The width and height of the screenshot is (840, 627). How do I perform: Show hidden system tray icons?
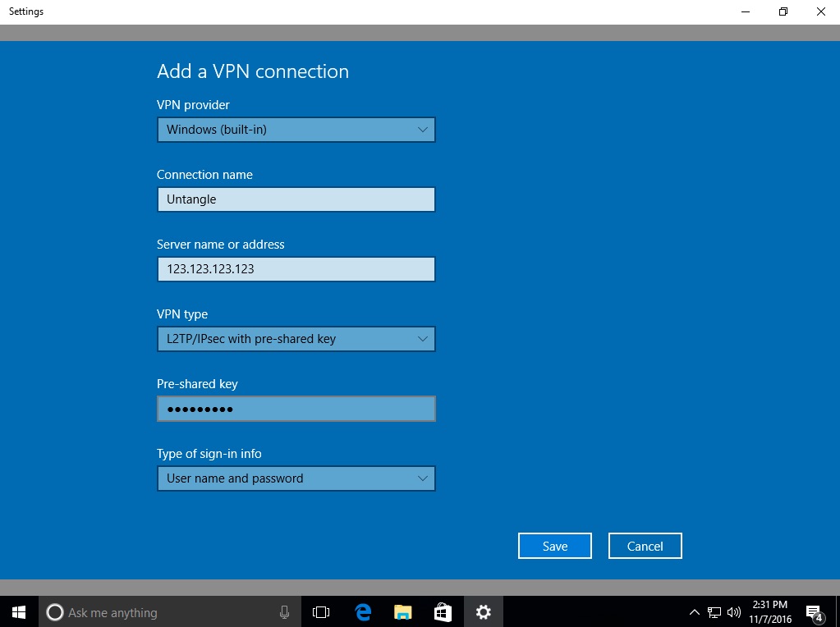coord(695,612)
